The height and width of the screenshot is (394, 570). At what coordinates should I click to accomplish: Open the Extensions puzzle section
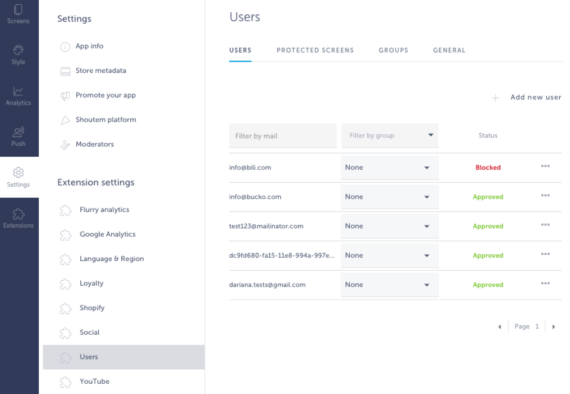tap(18, 218)
